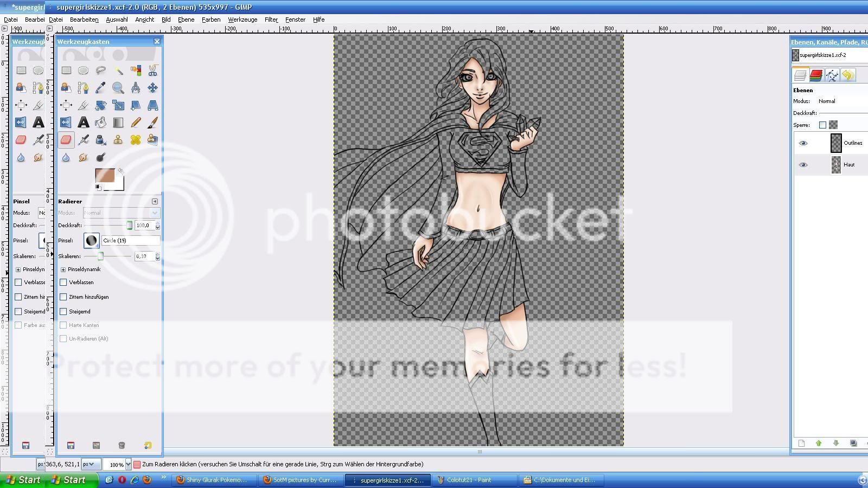The image size is (868, 488).
Task: Select the Heal bandage tool
Action: (135, 140)
